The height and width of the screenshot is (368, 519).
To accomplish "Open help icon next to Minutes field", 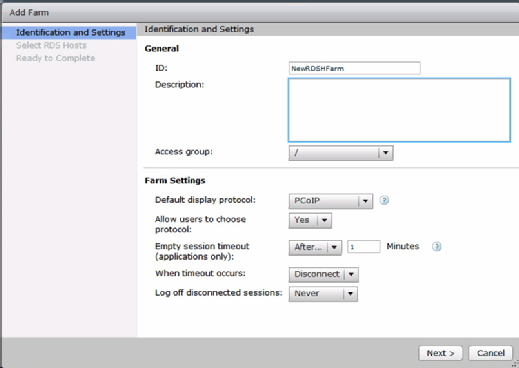I will 436,246.
